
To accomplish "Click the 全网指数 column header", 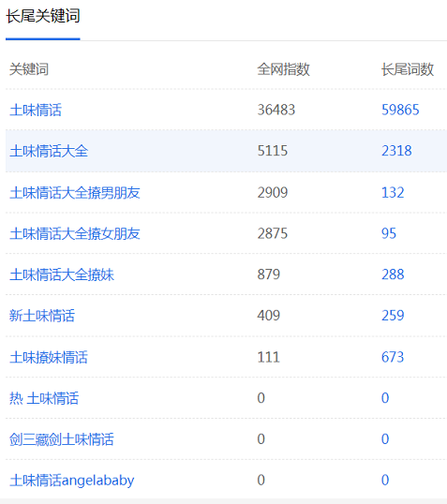I will (284, 69).
